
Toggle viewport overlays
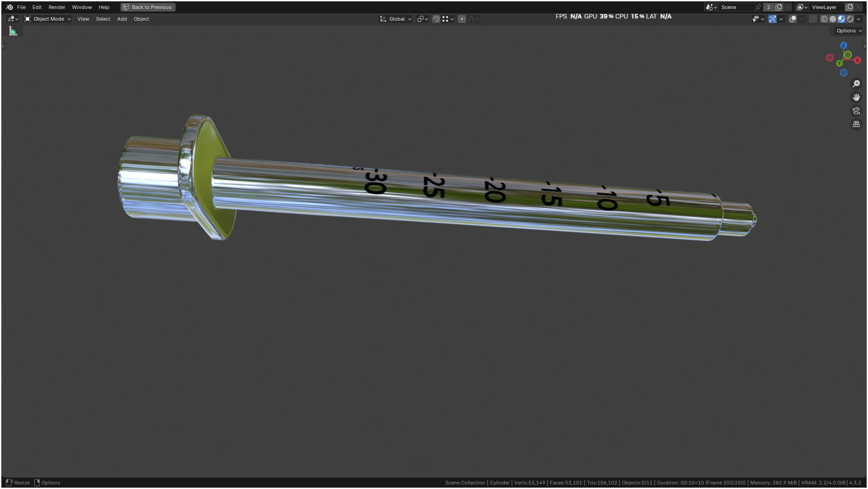(x=793, y=19)
